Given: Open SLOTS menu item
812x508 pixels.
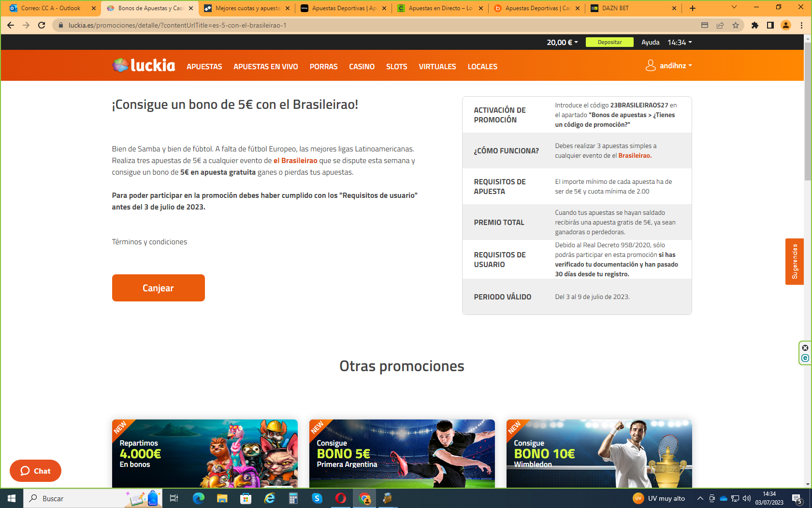Looking at the screenshot, I should pos(397,66).
